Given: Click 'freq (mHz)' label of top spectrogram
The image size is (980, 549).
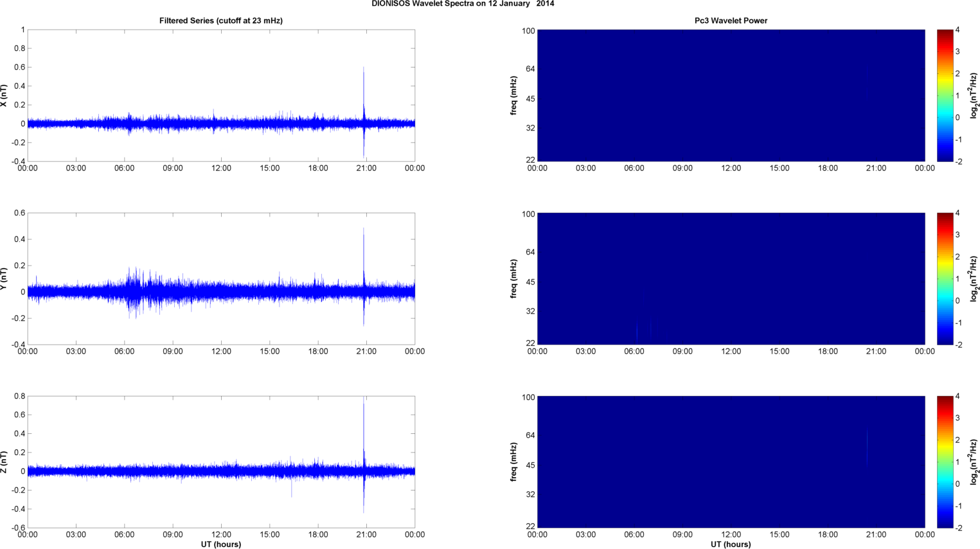Looking at the screenshot, I should pos(514,96).
